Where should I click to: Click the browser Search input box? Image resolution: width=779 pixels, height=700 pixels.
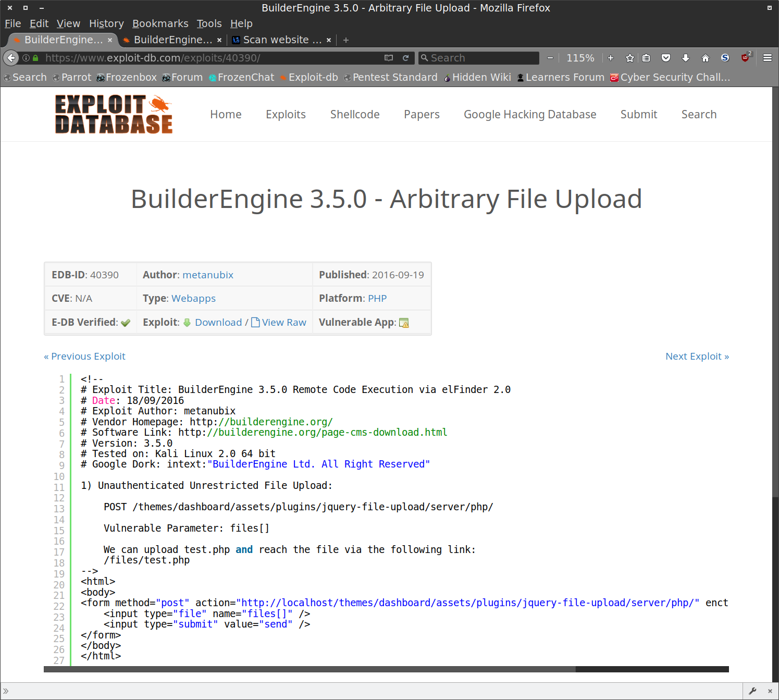coord(478,58)
